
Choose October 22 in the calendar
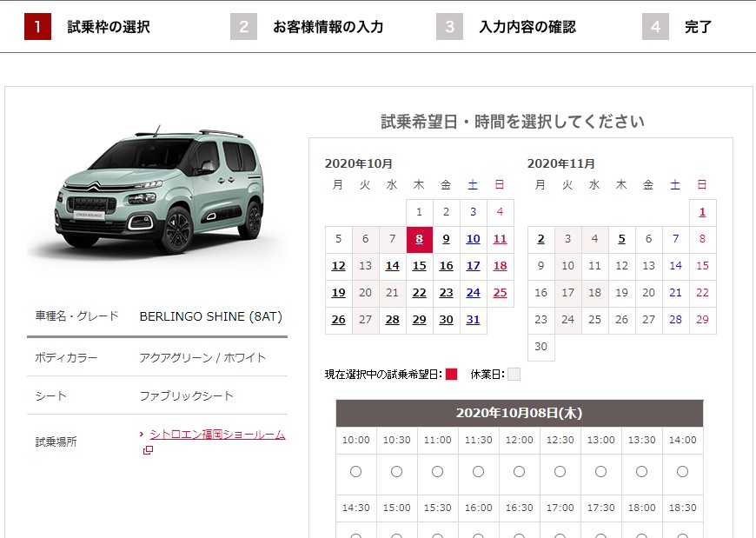420,293
